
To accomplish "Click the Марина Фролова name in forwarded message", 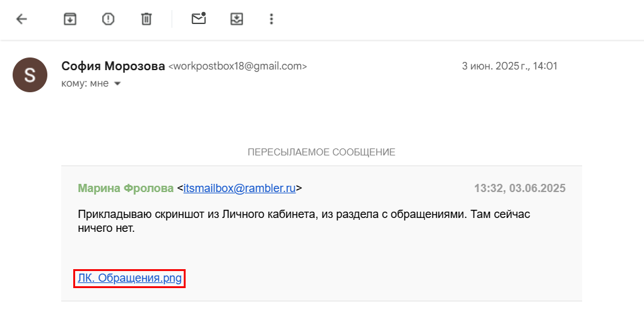I will point(125,188).
